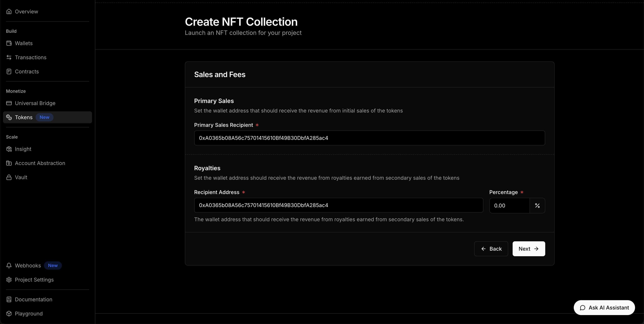Click the Universal Bridge card icon

click(9, 103)
